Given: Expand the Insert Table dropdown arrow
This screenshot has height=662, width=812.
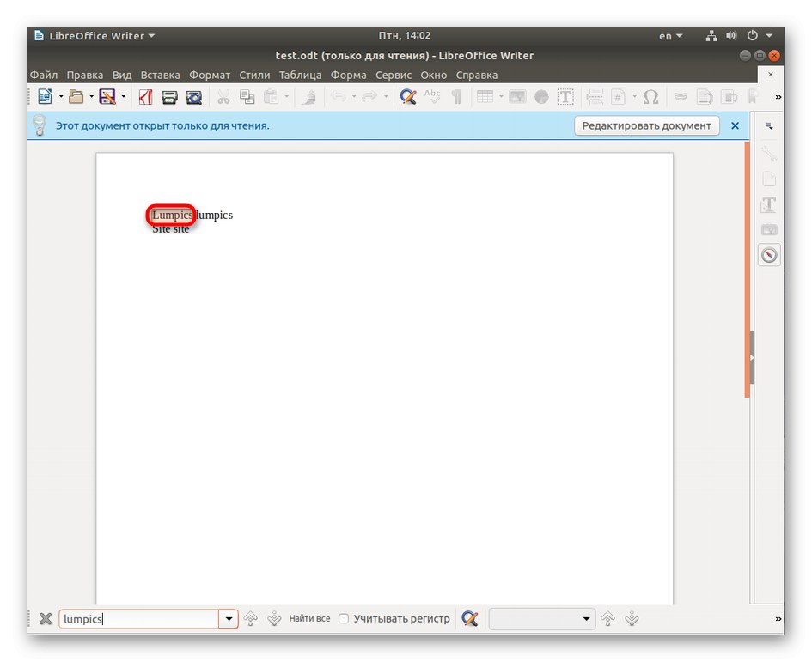Looking at the screenshot, I should [501, 97].
